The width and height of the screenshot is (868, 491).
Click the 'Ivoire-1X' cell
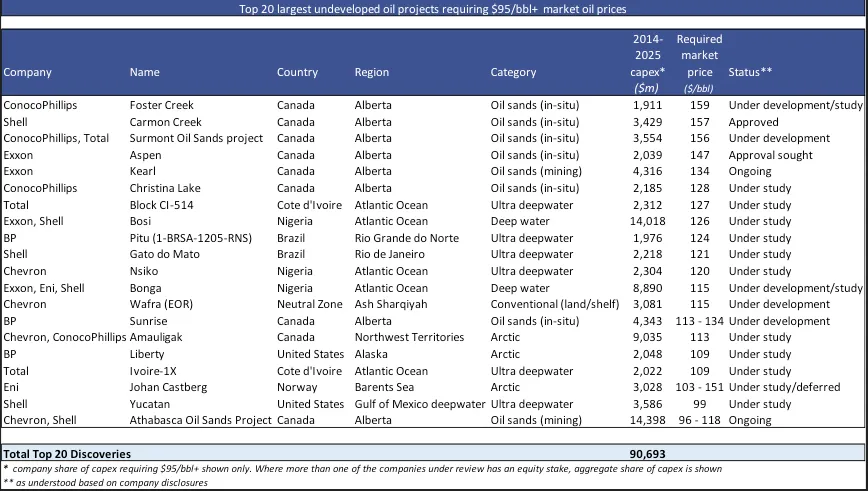click(153, 371)
